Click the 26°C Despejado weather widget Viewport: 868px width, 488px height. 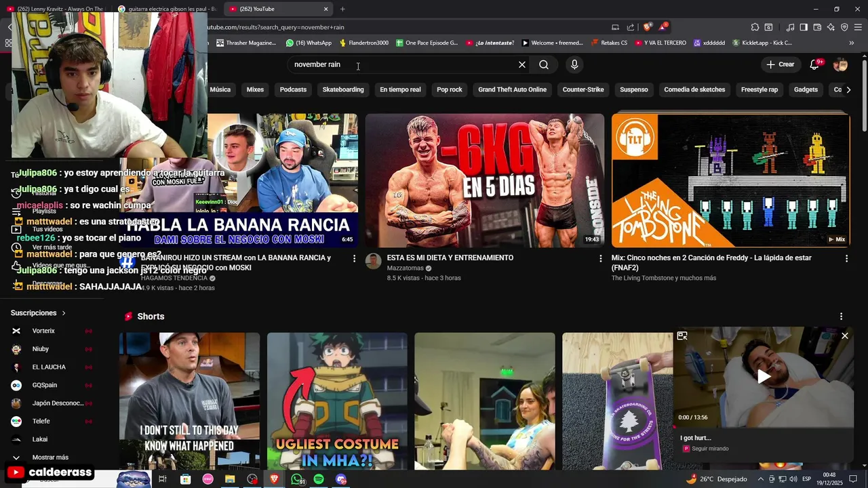pyautogui.click(x=716, y=479)
